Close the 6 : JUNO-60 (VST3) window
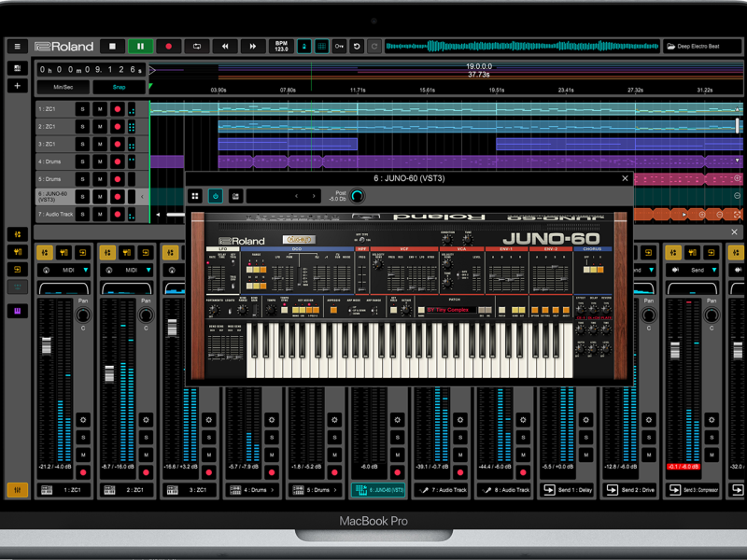Image resolution: width=747 pixels, height=560 pixels. tap(625, 178)
